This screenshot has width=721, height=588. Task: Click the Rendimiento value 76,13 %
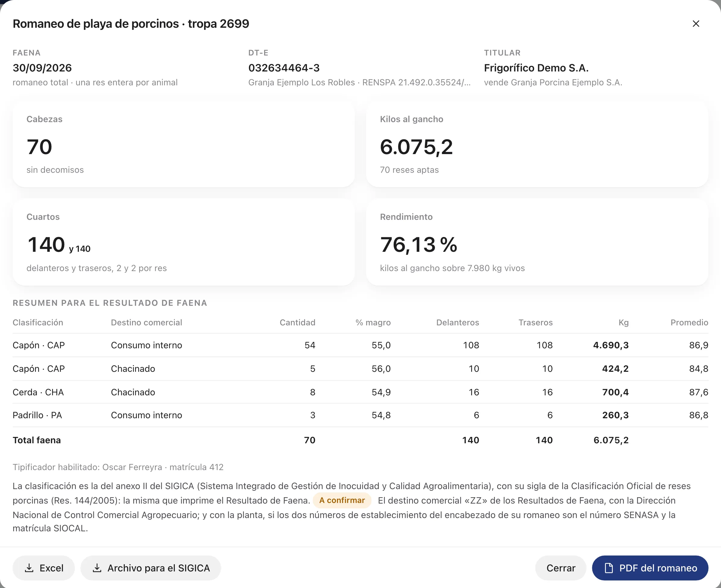419,245
